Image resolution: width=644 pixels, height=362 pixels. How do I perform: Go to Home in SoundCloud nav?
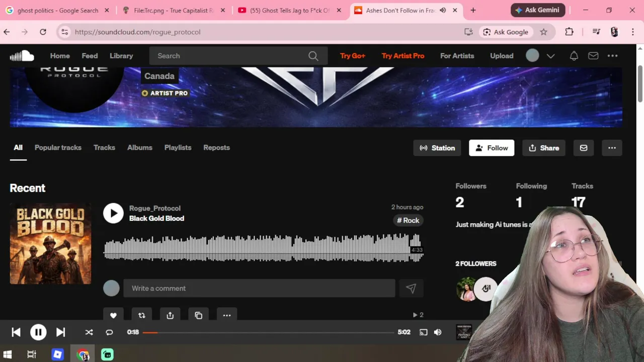pos(60,56)
